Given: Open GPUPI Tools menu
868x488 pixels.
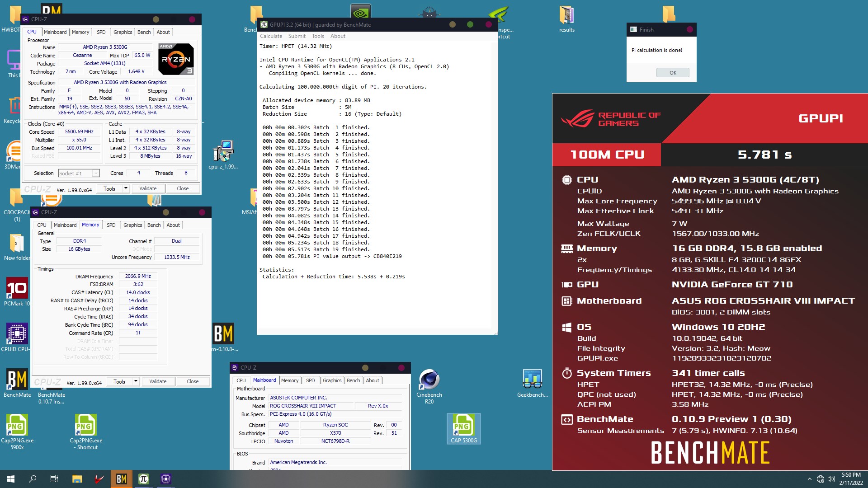Looking at the screenshot, I should pyautogui.click(x=318, y=36).
